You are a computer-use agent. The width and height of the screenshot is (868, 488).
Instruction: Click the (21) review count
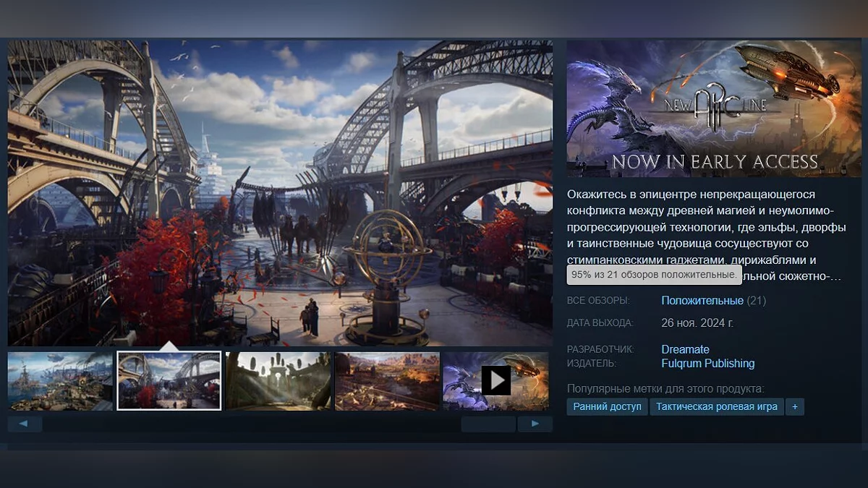pyautogui.click(x=757, y=301)
